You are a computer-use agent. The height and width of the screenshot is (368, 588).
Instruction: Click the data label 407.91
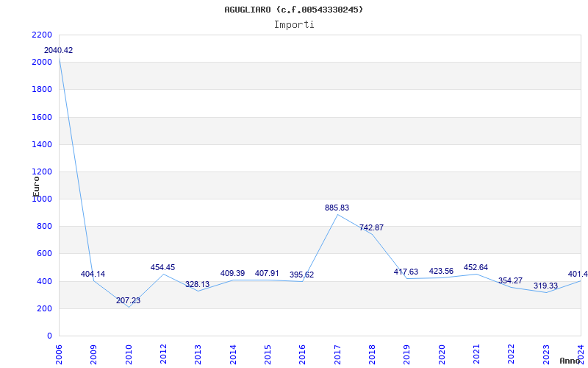click(x=267, y=273)
